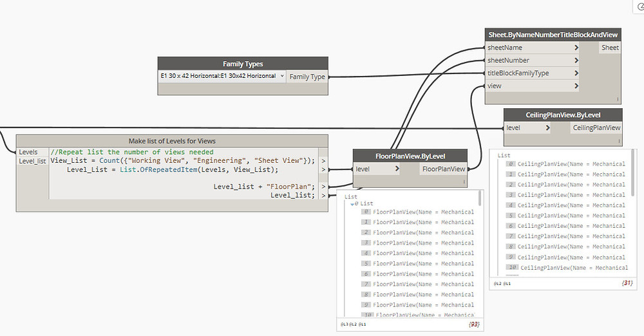This screenshot has height=336, width=644.
Task: Select the Family Types node title bar
Action: [243, 64]
